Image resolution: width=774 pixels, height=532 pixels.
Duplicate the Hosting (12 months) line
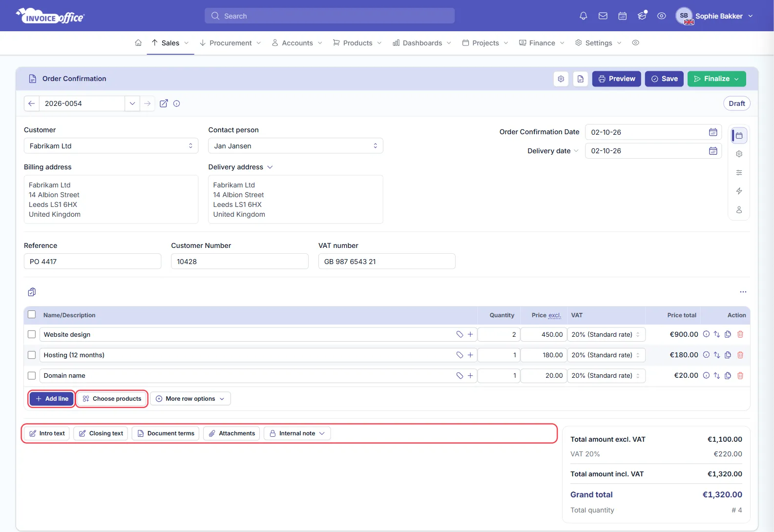[728, 355]
